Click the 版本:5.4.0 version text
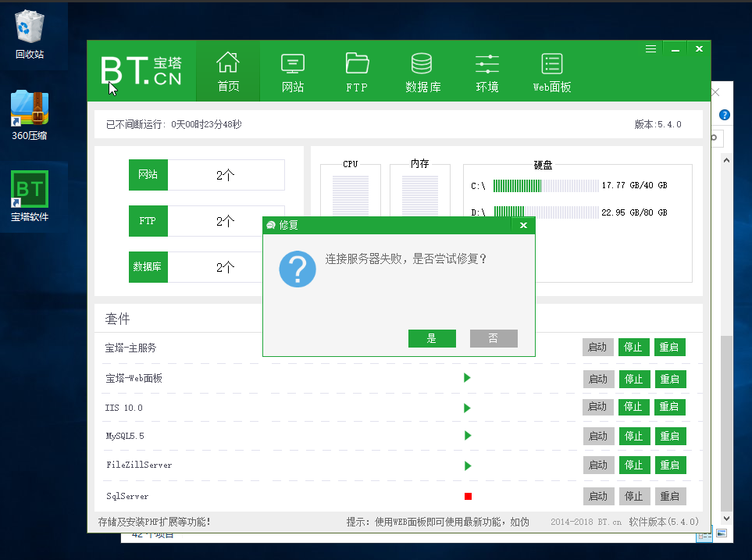The height and width of the screenshot is (560, 752). tap(658, 125)
